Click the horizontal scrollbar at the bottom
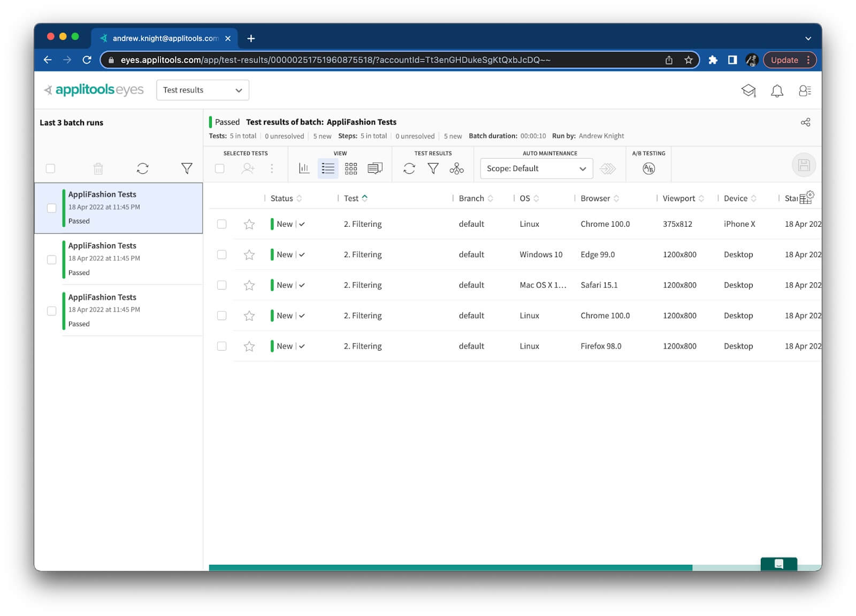 pyautogui.click(x=450, y=567)
